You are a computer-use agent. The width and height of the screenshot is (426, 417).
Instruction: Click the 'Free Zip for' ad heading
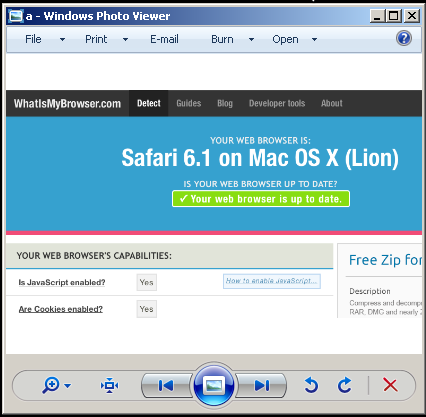(x=385, y=260)
